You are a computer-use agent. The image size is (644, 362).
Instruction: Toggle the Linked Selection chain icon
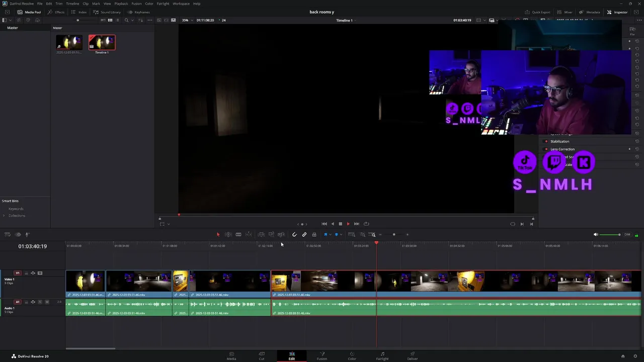pos(304,234)
